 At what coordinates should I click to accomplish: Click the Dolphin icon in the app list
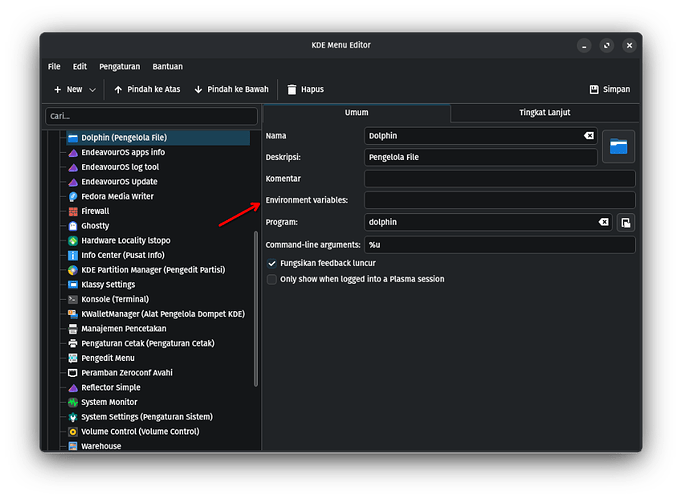pyautogui.click(x=73, y=138)
